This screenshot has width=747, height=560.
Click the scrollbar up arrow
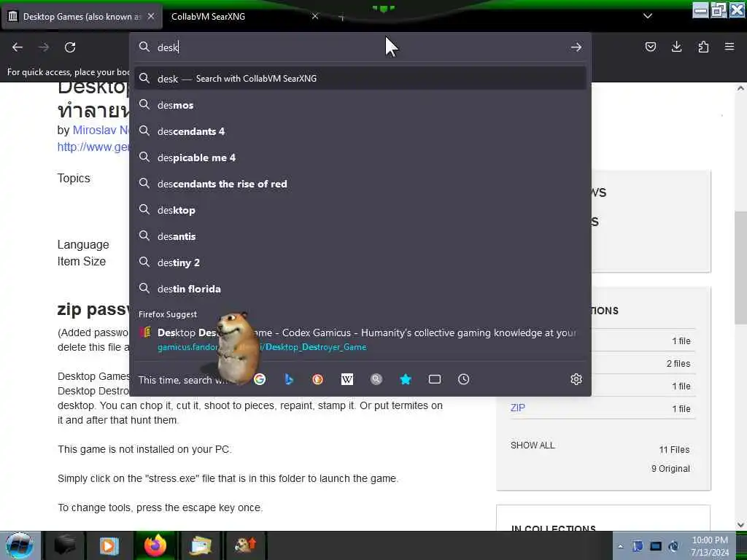coord(740,88)
